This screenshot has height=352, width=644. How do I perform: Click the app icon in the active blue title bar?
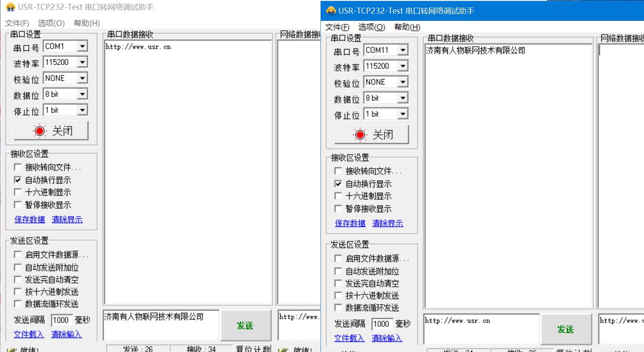click(331, 11)
